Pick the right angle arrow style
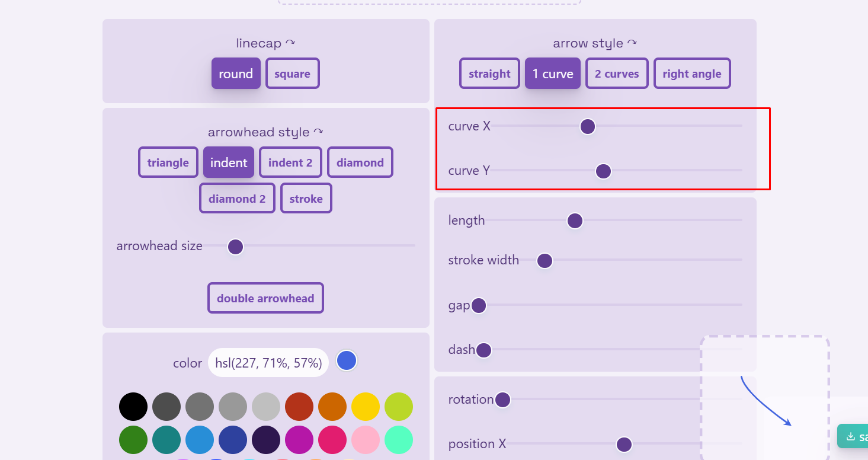868x460 pixels. 691,74
